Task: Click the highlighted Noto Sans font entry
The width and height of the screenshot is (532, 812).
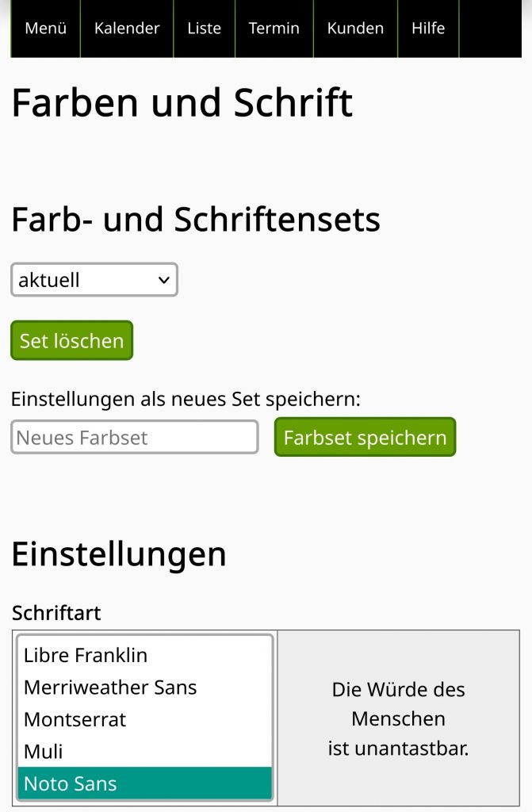Action: [x=71, y=783]
